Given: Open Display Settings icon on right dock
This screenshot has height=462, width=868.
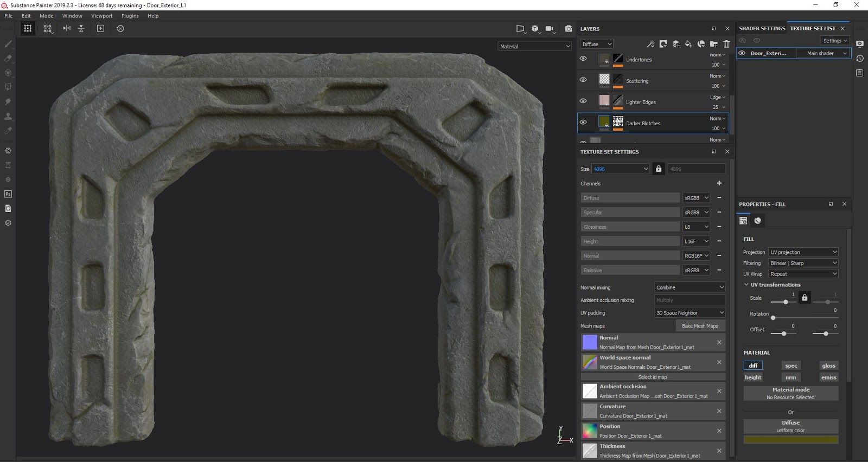Looking at the screenshot, I should tap(860, 43).
